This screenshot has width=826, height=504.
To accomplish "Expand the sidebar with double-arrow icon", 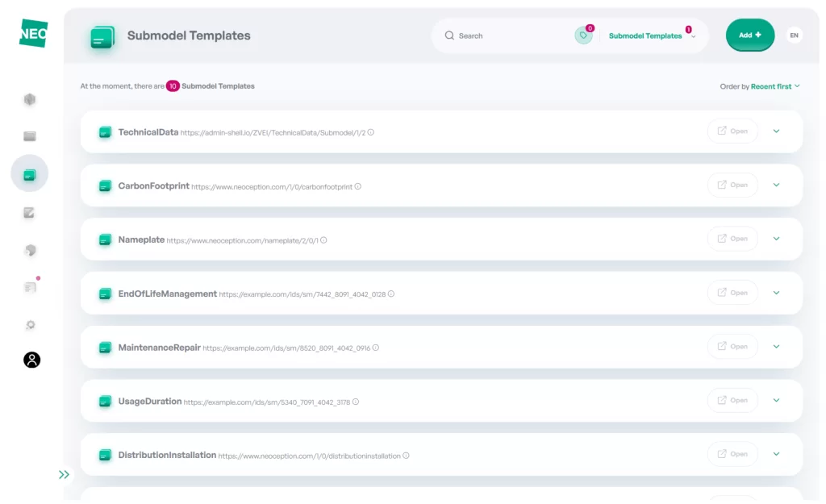I will 64,474.
